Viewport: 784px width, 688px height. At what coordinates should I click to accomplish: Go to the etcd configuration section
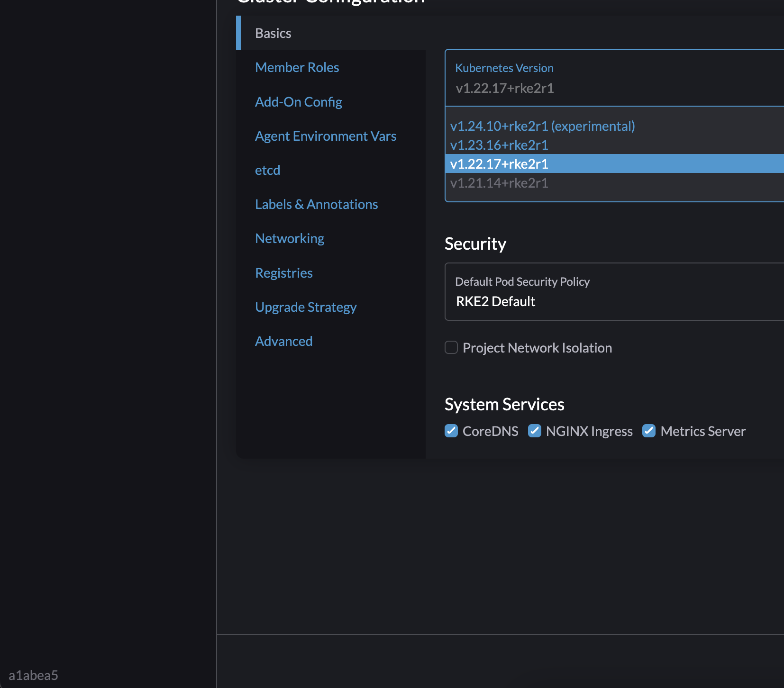tap(267, 170)
